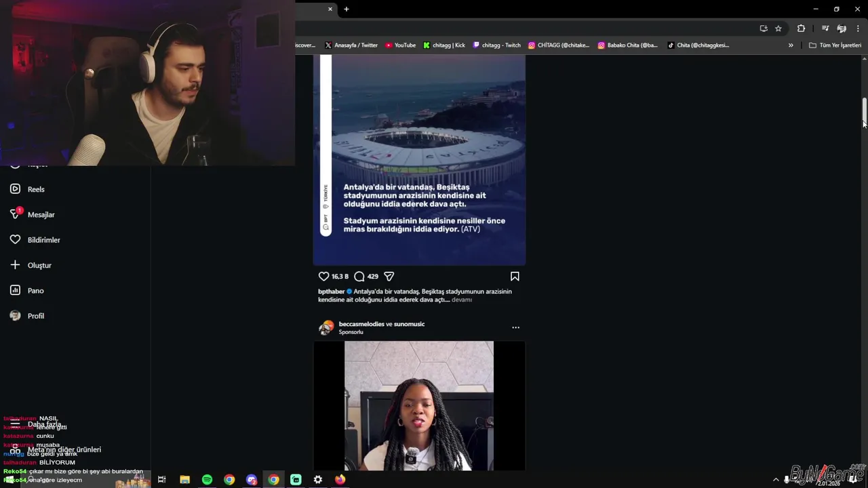Open the YouTube bookmark
The image size is (868, 488).
click(401, 45)
